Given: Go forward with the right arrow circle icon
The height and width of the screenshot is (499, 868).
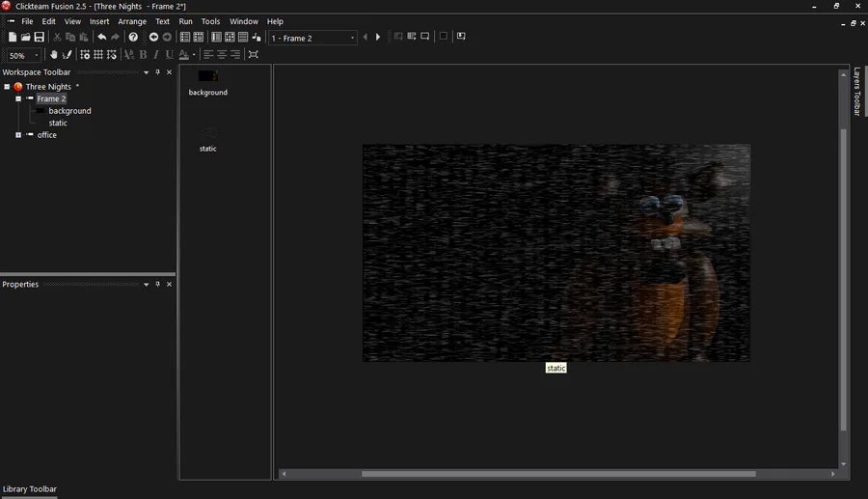Looking at the screenshot, I should (167, 37).
